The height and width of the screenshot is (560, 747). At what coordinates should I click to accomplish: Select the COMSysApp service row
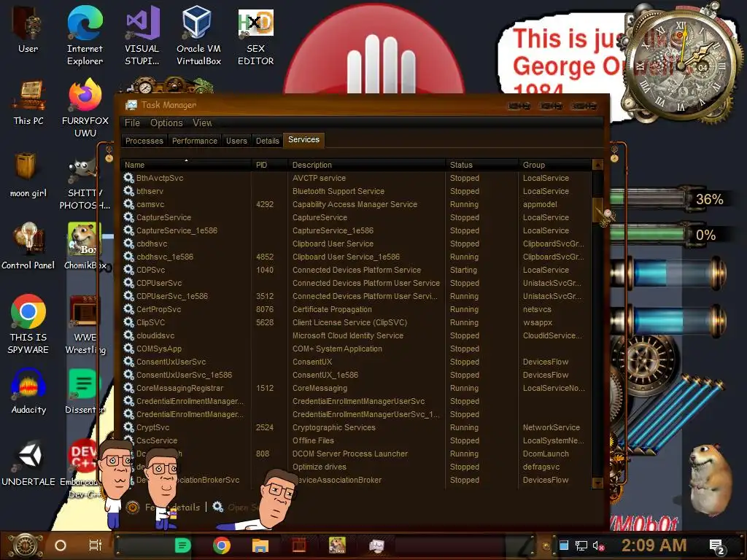356,349
